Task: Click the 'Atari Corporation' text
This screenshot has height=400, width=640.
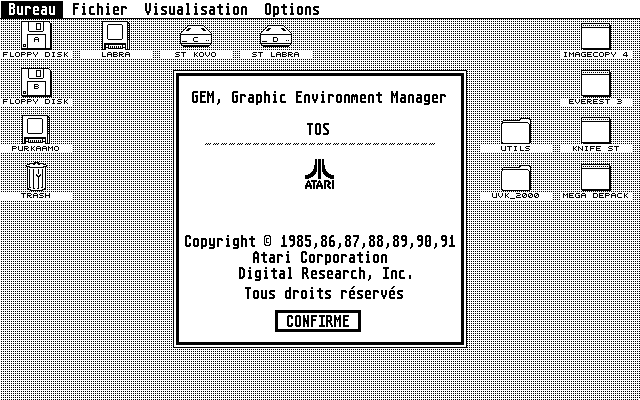Action: (x=320, y=258)
